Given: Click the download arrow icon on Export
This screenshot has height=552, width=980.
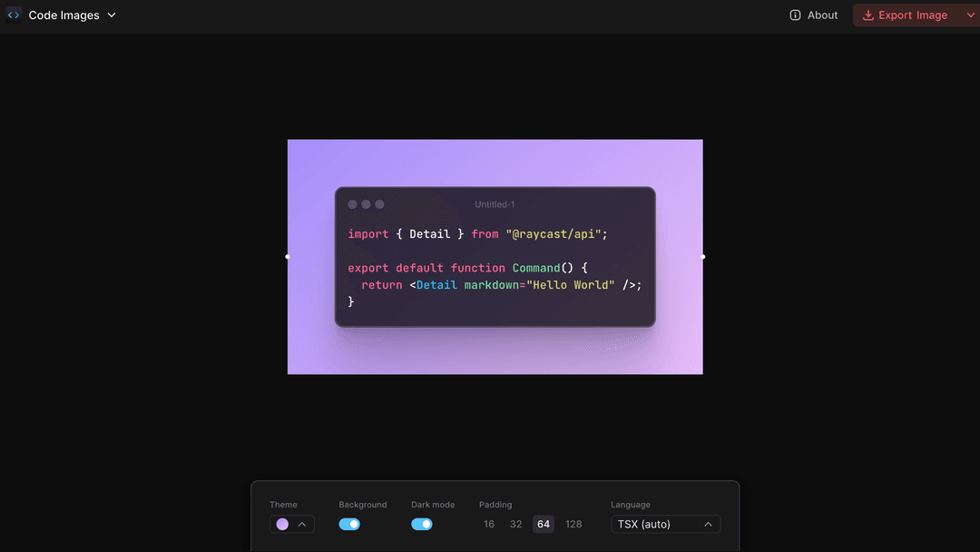Looking at the screenshot, I should point(868,15).
